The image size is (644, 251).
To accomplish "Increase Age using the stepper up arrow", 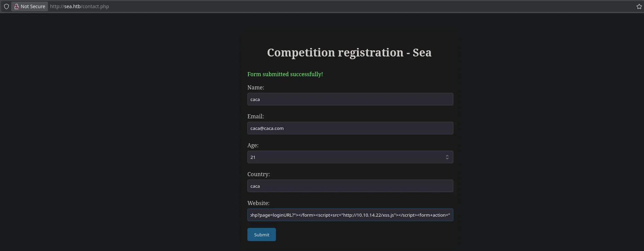I will click(447, 155).
